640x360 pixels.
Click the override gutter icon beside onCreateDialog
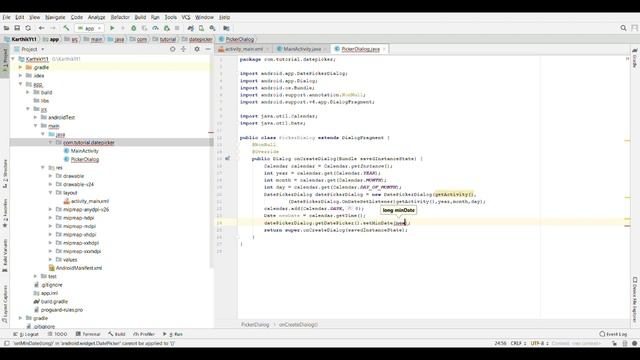(x=227, y=158)
